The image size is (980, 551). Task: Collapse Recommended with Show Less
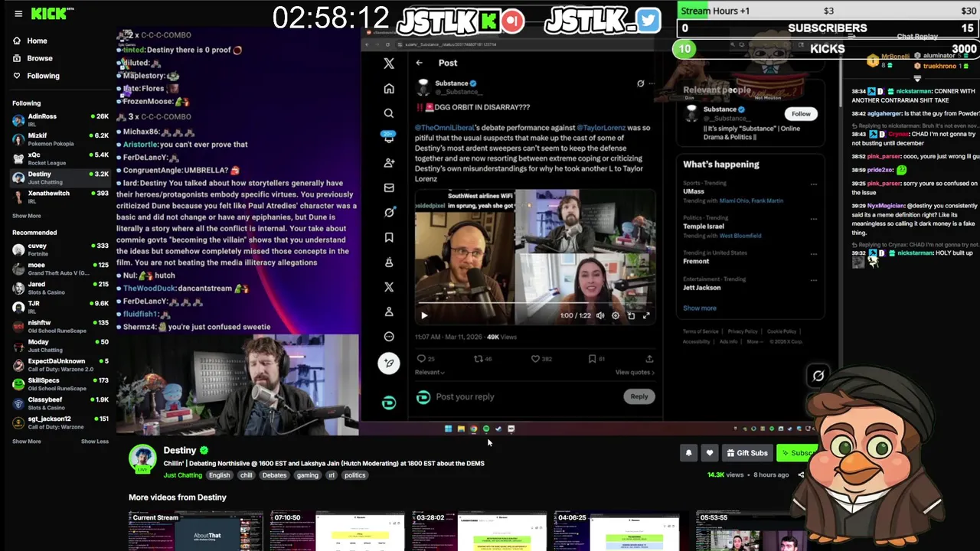95,442
